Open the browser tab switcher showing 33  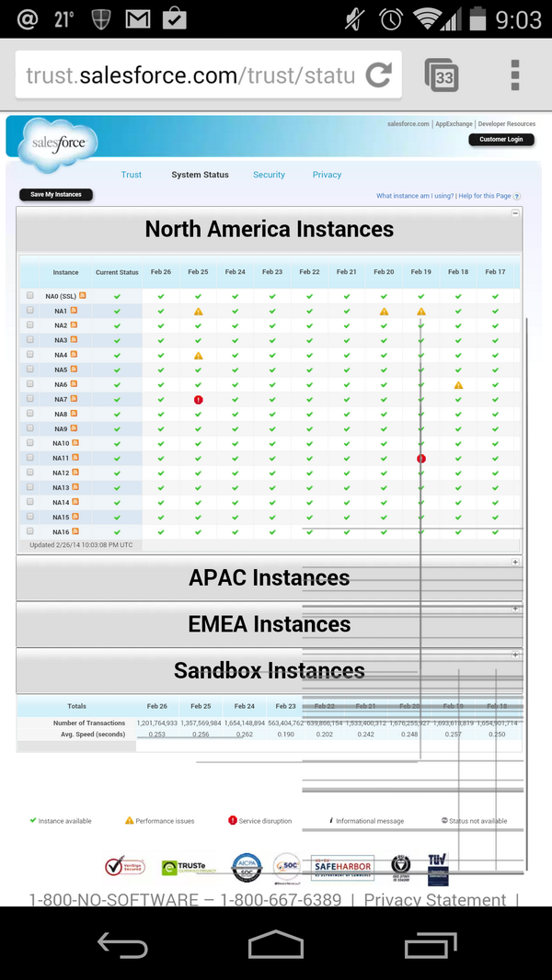(x=442, y=75)
